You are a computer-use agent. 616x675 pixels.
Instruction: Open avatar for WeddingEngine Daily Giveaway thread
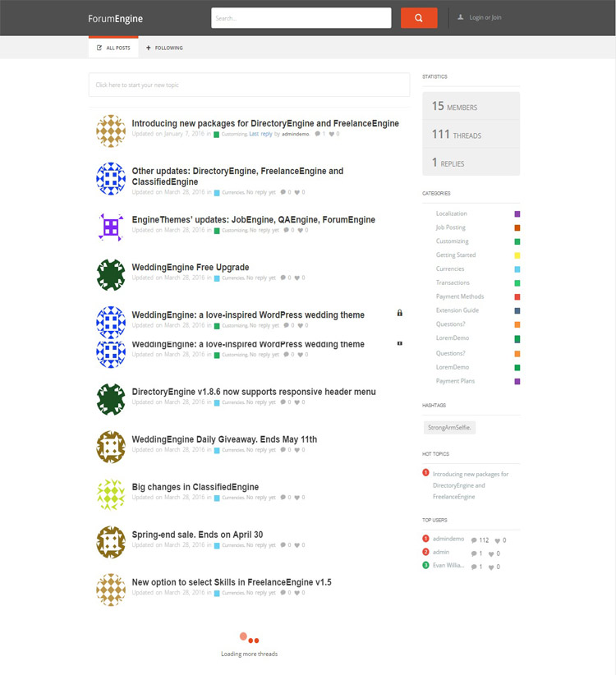[111, 447]
